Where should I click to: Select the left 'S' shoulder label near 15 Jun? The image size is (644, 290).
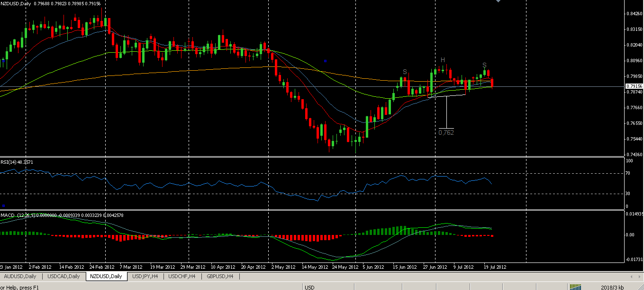point(405,72)
